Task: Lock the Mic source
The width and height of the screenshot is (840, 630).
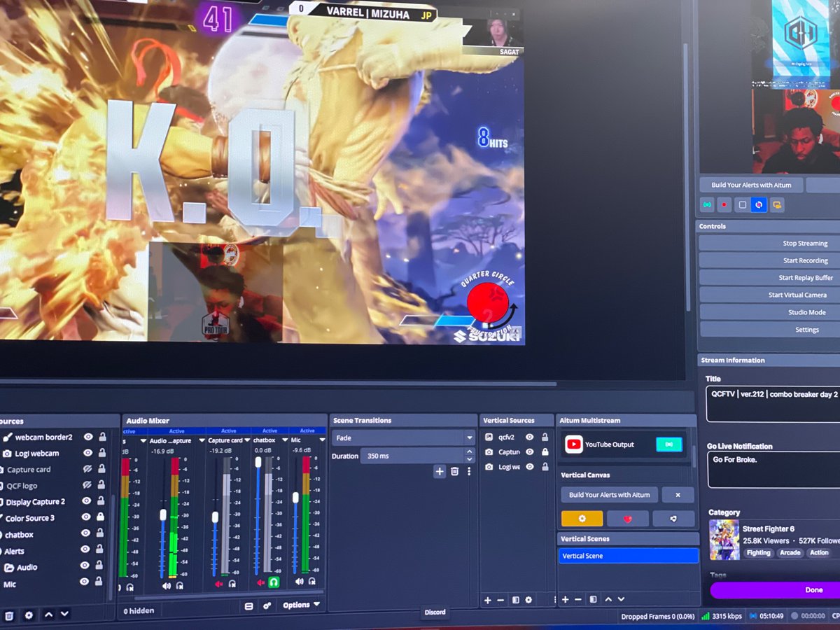Action: point(99,581)
